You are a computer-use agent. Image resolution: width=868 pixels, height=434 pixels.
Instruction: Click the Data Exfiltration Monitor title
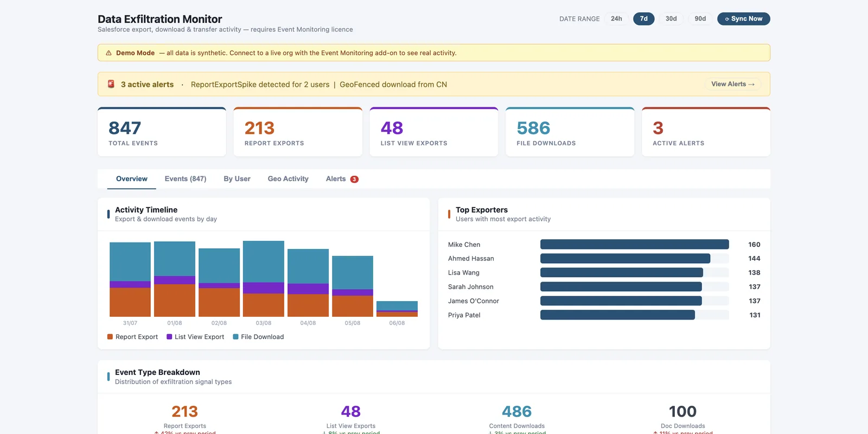[x=160, y=19]
